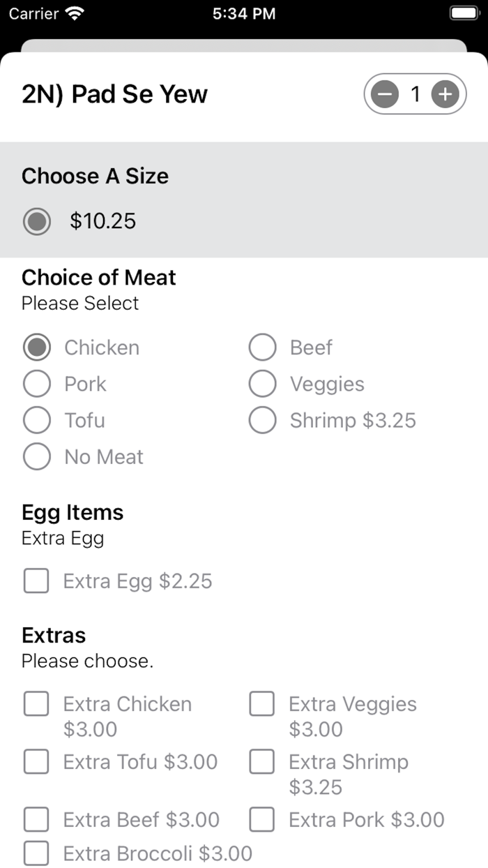Screen dimensions: 488x868
Task: Select the $10.25 size option
Action: pos(37,222)
